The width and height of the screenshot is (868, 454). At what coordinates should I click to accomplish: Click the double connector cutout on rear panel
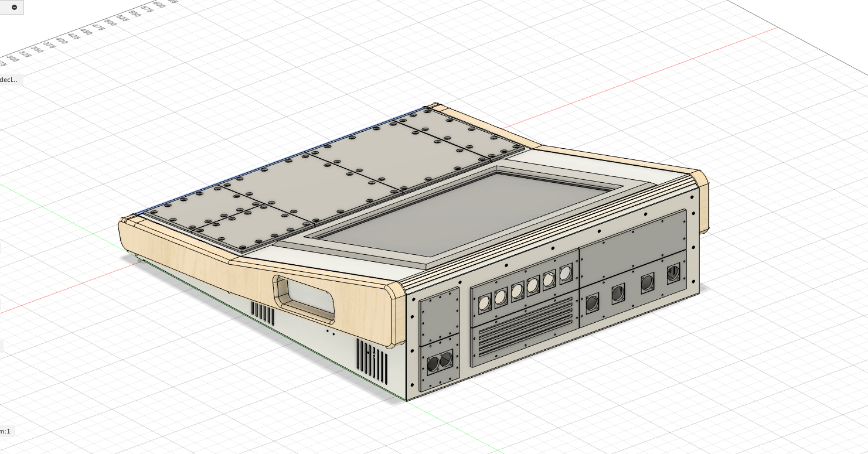click(x=440, y=363)
